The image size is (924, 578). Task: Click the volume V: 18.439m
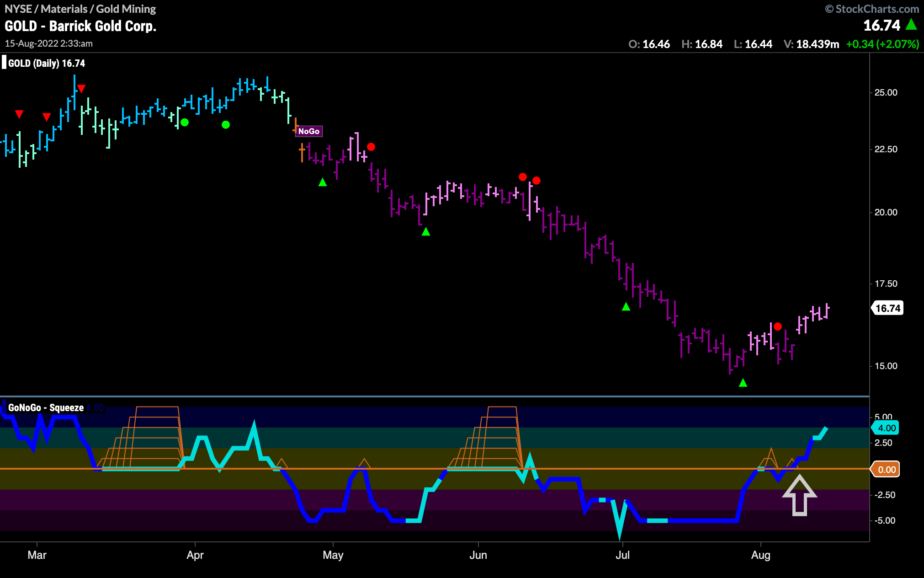tap(812, 44)
